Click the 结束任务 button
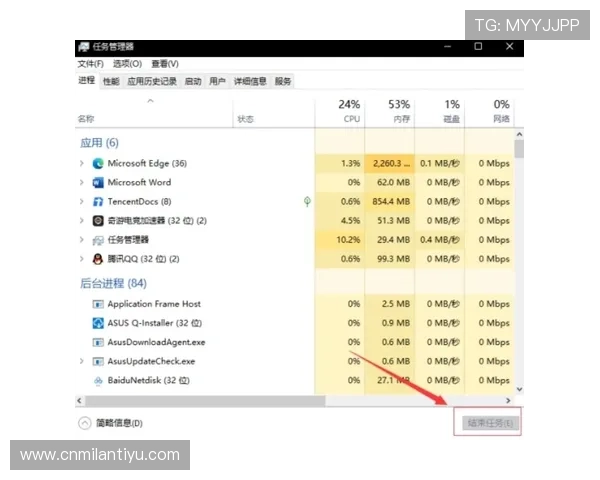 [491, 423]
